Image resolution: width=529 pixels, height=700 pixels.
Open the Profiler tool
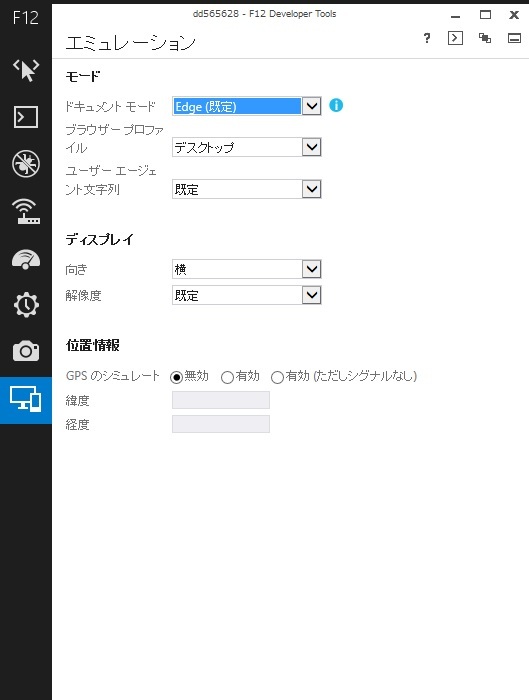25,305
